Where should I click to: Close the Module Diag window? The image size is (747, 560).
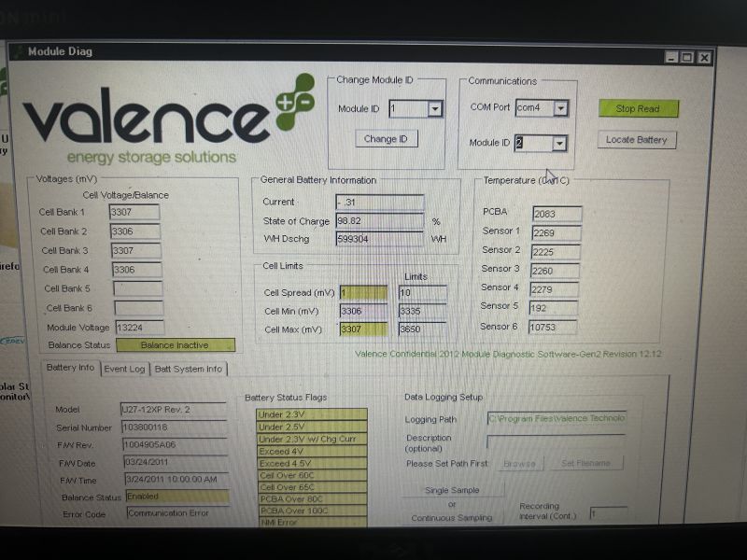tap(704, 58)
